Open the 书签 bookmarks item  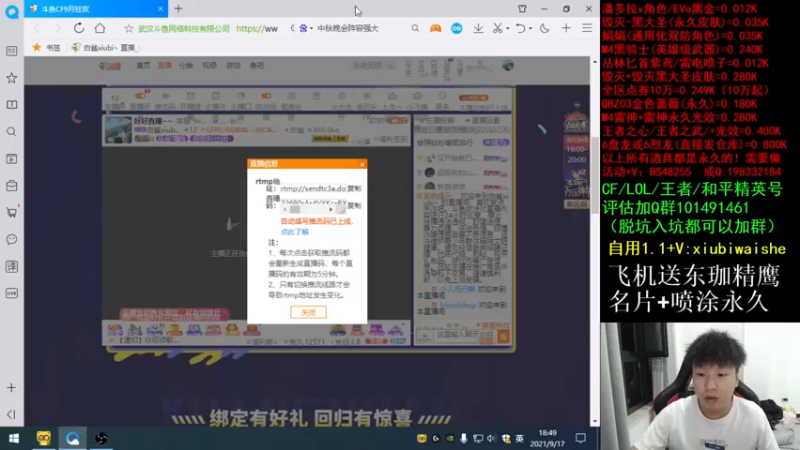(x=46, y=47)
